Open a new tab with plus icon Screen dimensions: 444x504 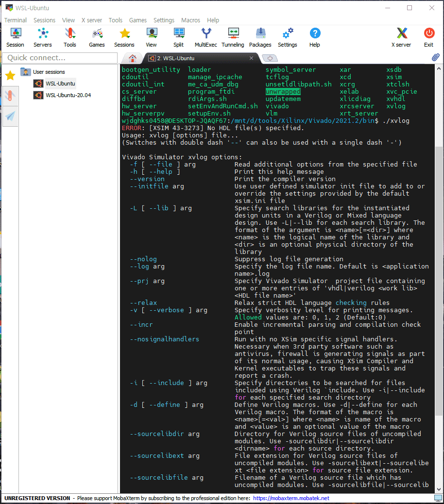(270, 58)
